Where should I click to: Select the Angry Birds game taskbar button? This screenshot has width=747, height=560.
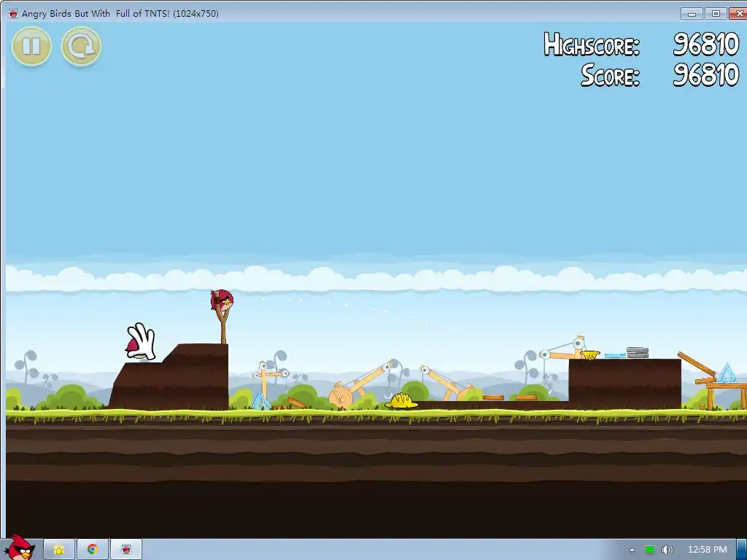point(126,550)
